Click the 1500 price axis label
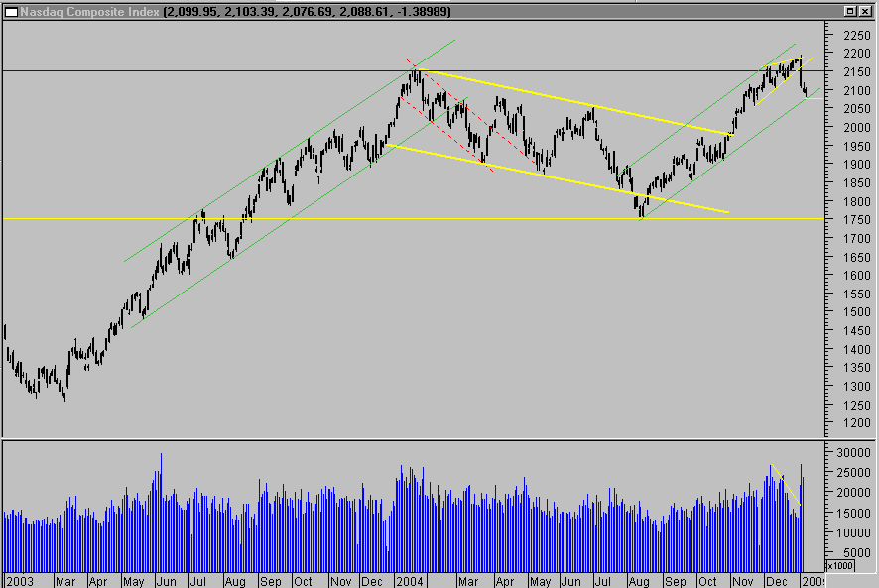This screenshot has width=879, height=588. coord(856,312)
